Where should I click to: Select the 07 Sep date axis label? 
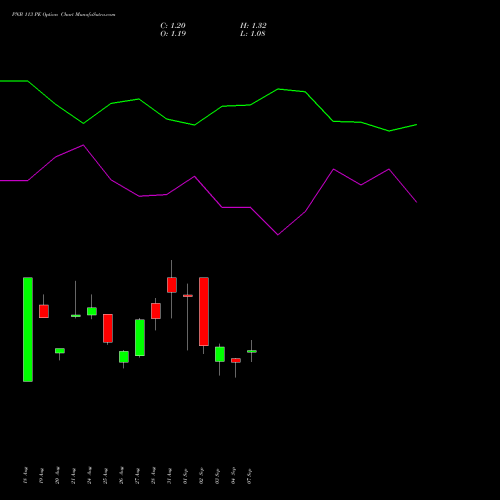pyautogui.click(x=250, y=476)
